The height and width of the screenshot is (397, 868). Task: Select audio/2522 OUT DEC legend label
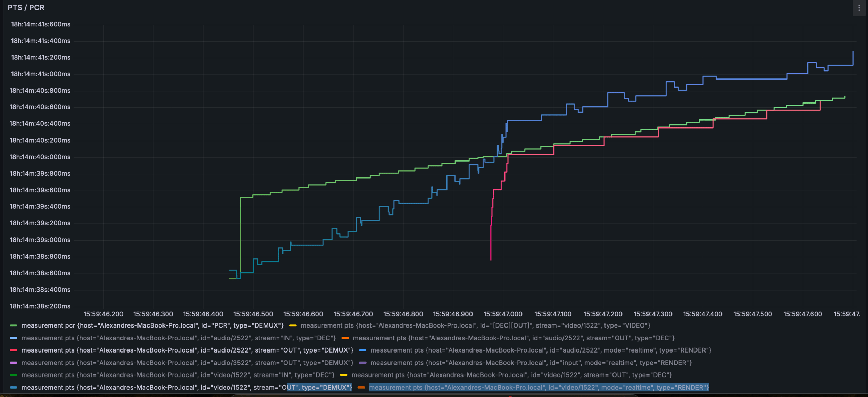(514, 338)
